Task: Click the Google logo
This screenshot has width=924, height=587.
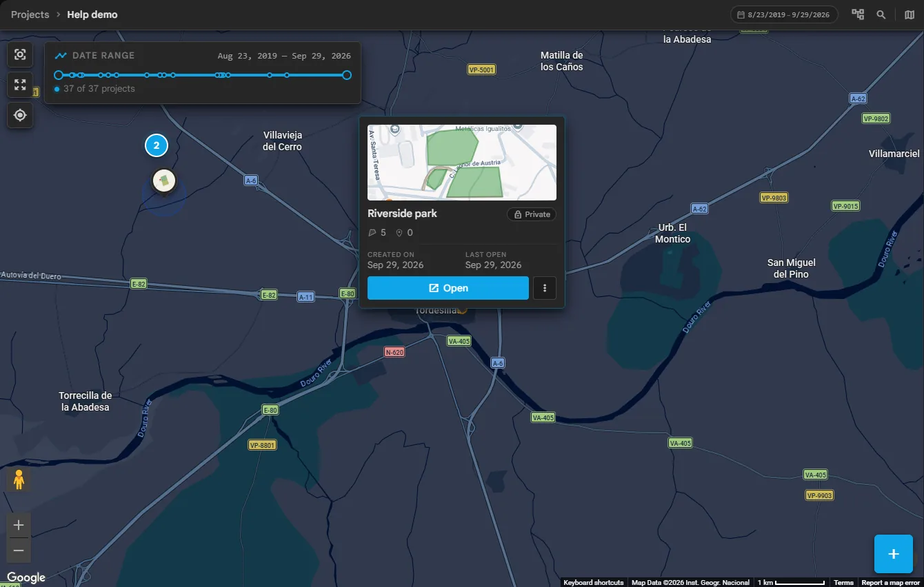Action: pos(26,577)
